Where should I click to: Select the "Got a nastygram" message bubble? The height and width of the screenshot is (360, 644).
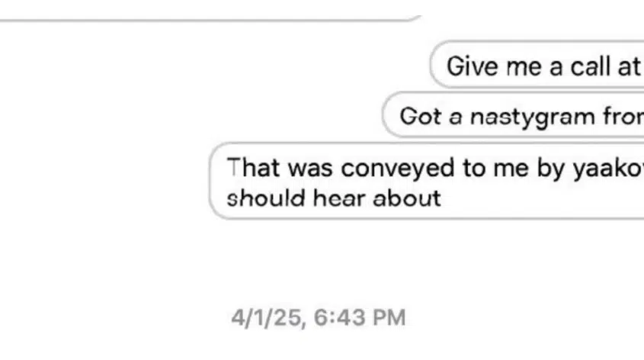point(513,115)
